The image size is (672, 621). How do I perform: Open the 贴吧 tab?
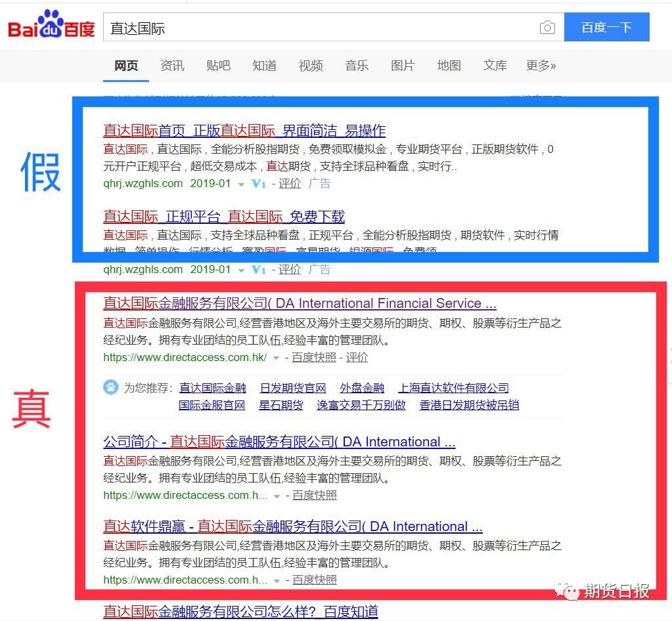point(218,66)
